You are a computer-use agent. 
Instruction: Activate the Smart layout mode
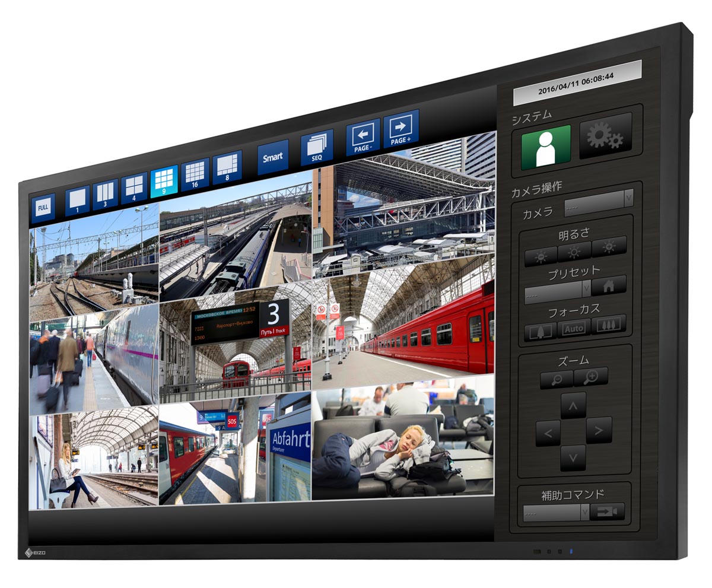click(x=273, y=160)
